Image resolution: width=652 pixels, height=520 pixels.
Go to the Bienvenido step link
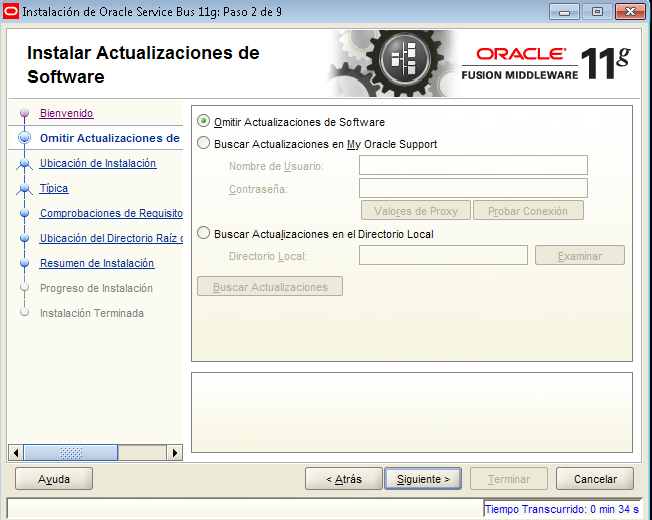pyautogui.click(x=67, y=113)
